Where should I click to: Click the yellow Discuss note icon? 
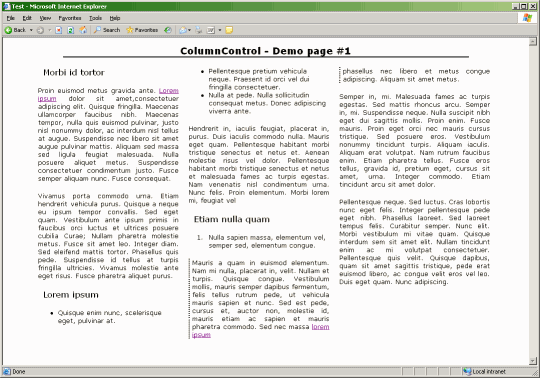pos(229,30)
